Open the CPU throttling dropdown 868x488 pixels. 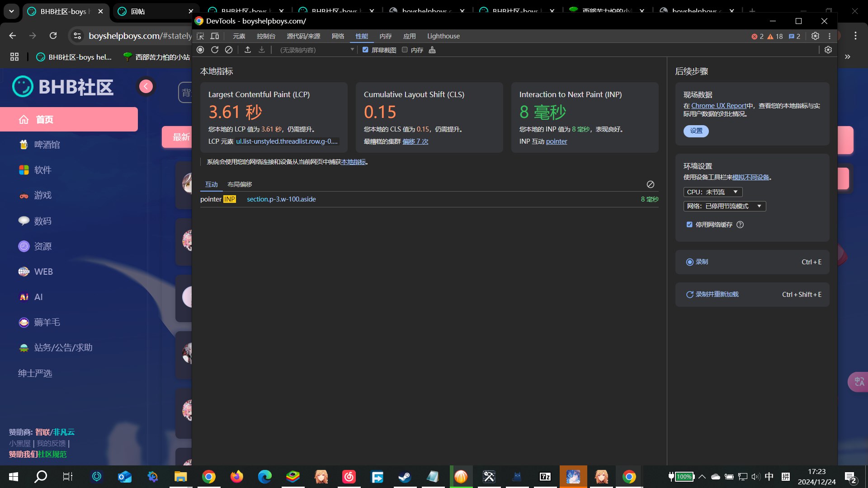(x=712, y=192)
